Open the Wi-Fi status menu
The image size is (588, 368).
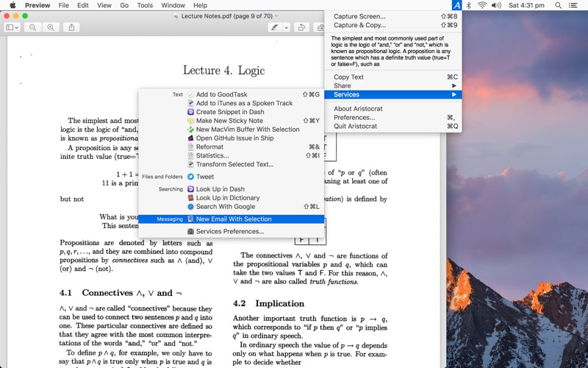point(482,5)
